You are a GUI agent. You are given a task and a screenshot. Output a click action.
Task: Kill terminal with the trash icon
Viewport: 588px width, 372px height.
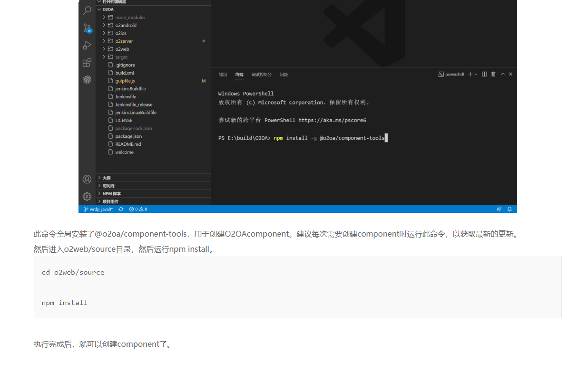493,74
